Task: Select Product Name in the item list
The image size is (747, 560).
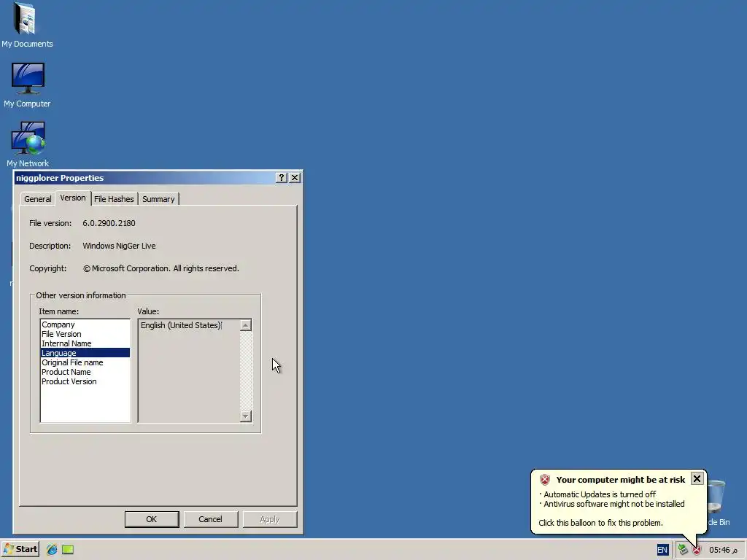Action: [x=85, y=372]
